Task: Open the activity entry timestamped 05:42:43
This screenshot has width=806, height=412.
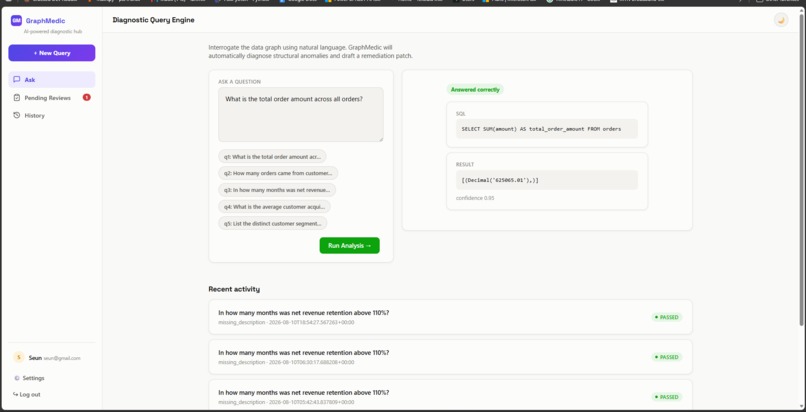Action: (x=450, y=396)
